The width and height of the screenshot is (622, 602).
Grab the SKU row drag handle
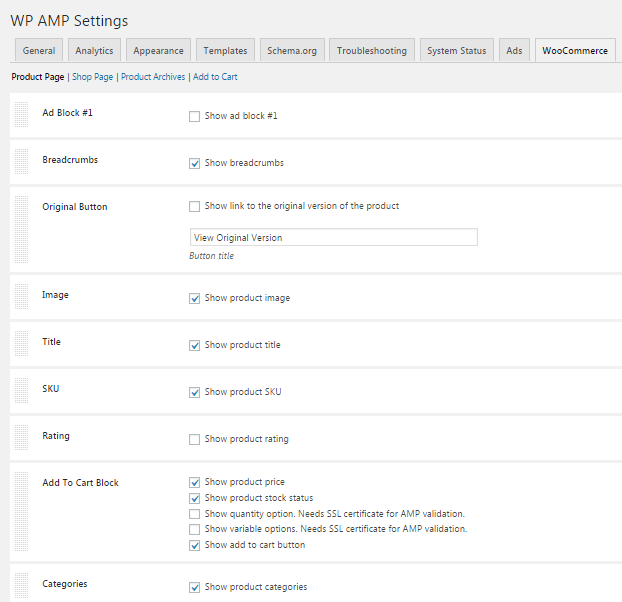(21, 391)
